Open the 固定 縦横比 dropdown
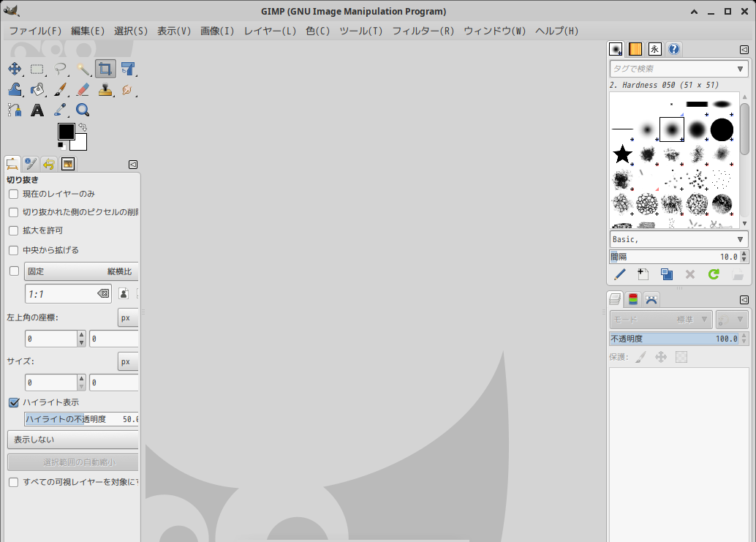756x542 pixels. [81, 271]
